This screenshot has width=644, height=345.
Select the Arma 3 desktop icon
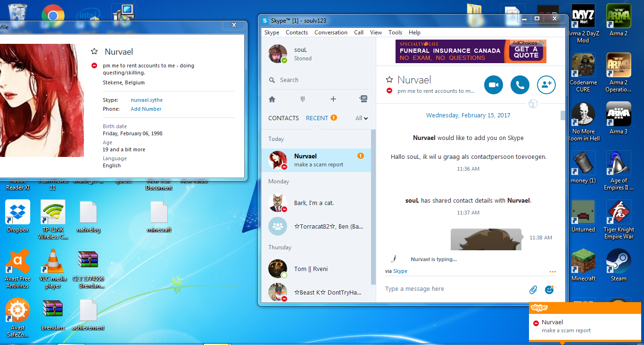point(619,118)
